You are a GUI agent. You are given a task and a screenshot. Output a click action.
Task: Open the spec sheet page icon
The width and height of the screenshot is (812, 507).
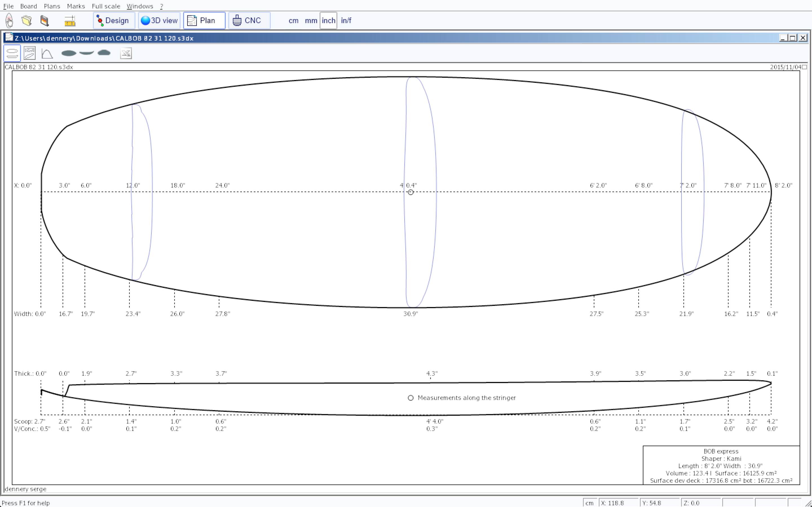pyautogui.click(x=30, y=53)
